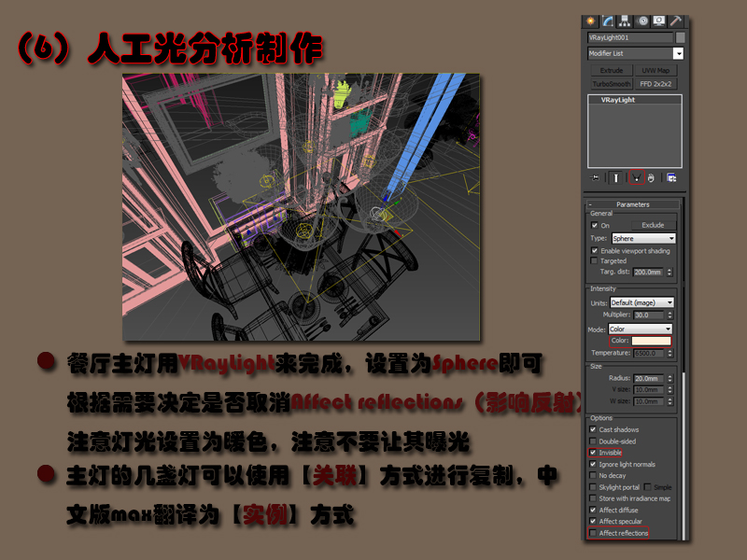The height and width of the screenshot is (560, 747).
Task: Click the TurboSmooth modifier button
Action: (612, 84)
